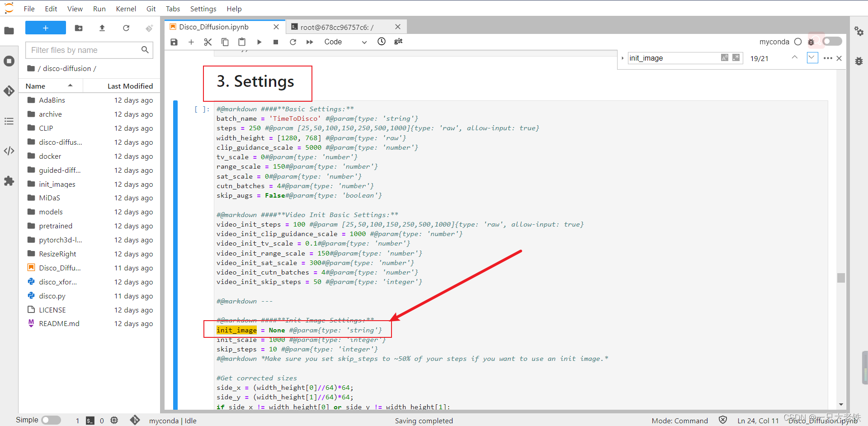Open the Edit menu
Viewport: 868px width, 426px height.
tap(51, 9)
